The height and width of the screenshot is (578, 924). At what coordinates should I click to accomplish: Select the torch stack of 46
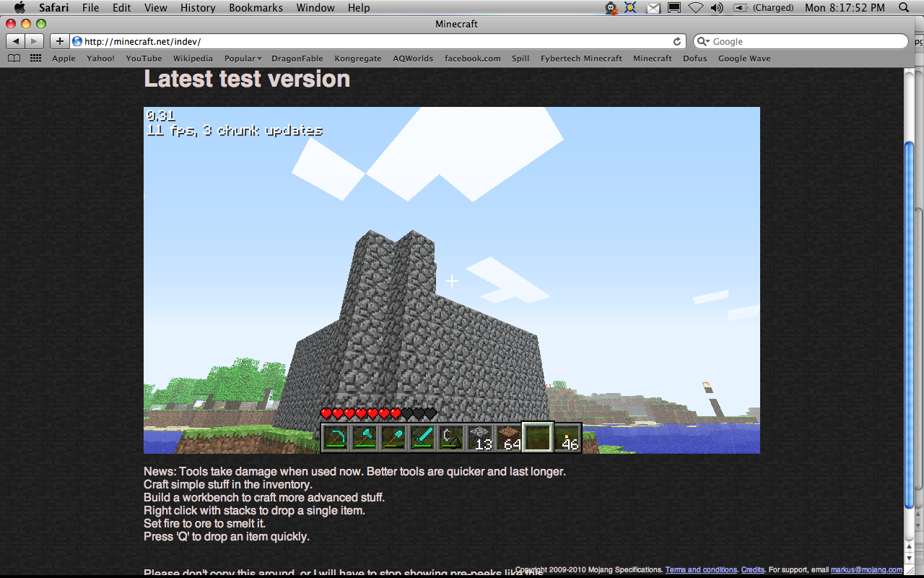[567, 438]
